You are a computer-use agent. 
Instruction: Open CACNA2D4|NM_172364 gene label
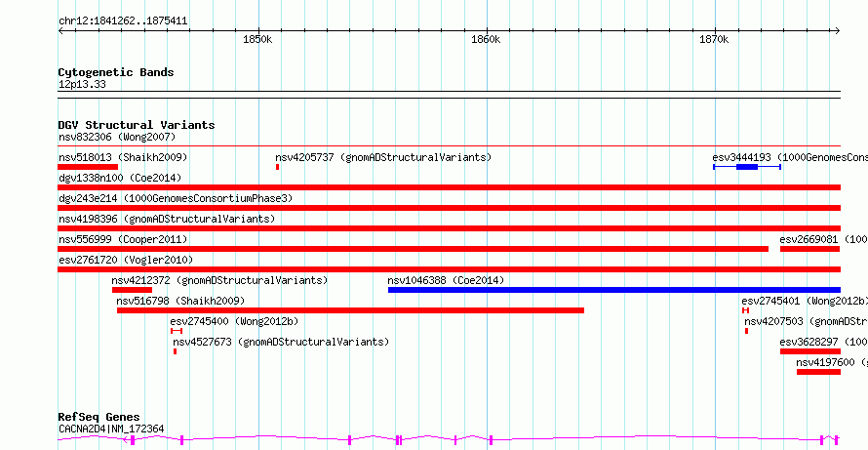111,429
